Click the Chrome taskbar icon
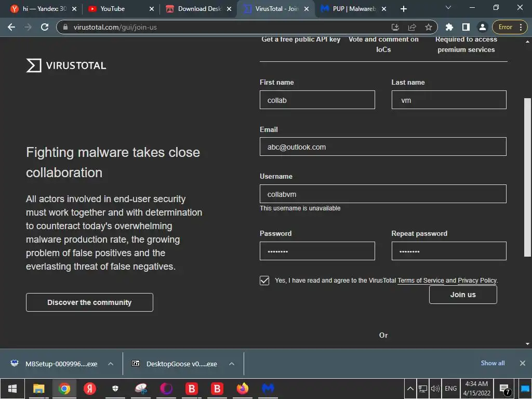Screen dimensions: 532x399 (x=64, y=389)
